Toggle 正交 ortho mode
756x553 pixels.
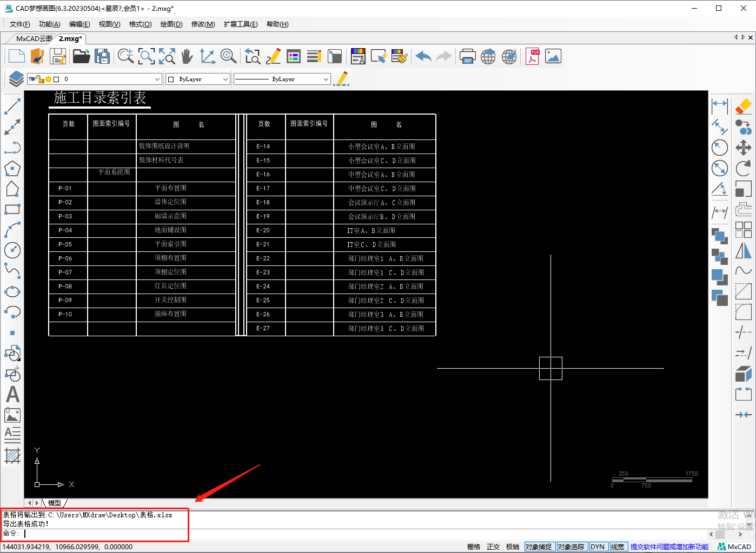493,547
